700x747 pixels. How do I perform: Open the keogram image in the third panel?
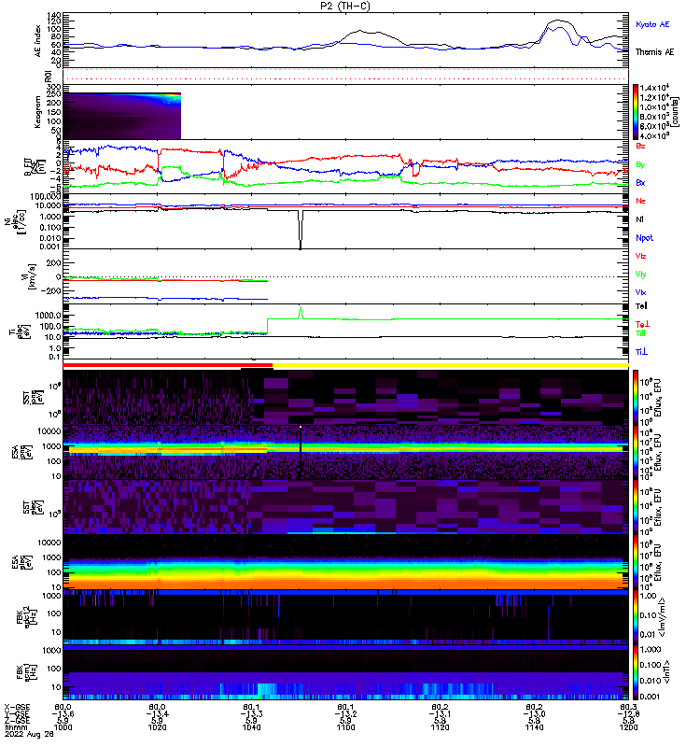point(122,116)
